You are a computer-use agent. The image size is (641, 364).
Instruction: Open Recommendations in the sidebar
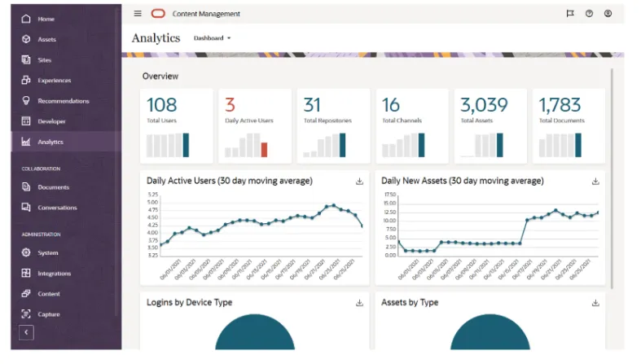[63, 101]
